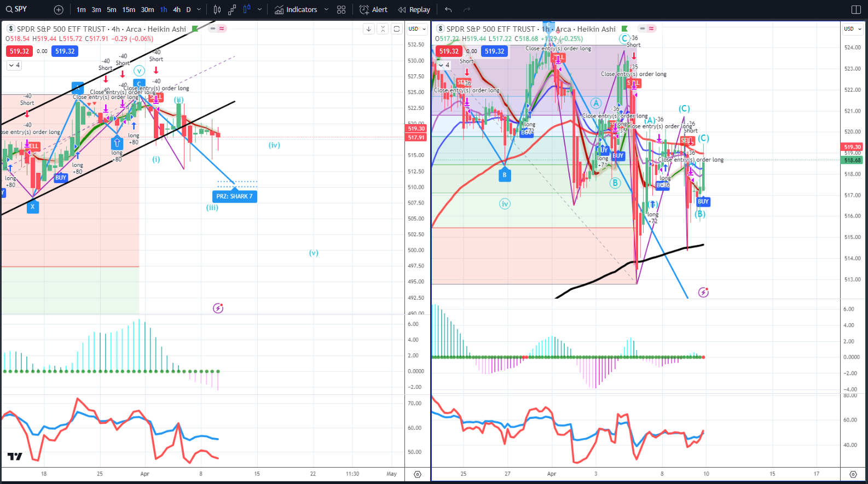
Task: Select the 15m timeframe
Action: pyautogui.click(x=129, y=10)
